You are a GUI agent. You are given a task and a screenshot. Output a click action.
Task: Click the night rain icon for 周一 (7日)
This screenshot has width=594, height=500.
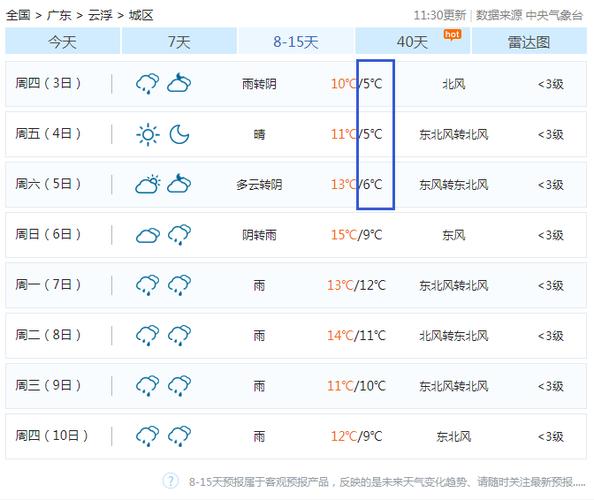[x=180, y=285]
